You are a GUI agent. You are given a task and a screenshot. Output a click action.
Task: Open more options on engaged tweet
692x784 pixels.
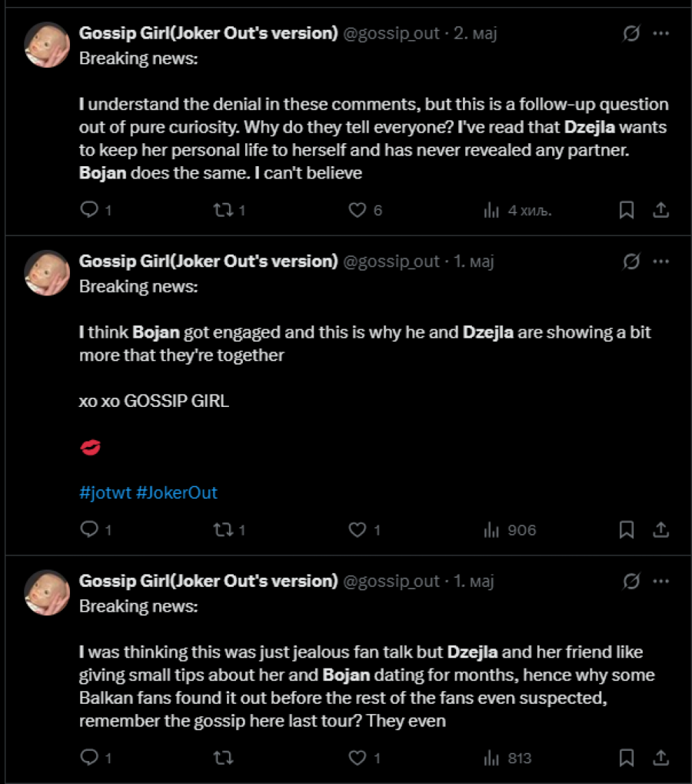pyautogui.click(x=660, y=262)
